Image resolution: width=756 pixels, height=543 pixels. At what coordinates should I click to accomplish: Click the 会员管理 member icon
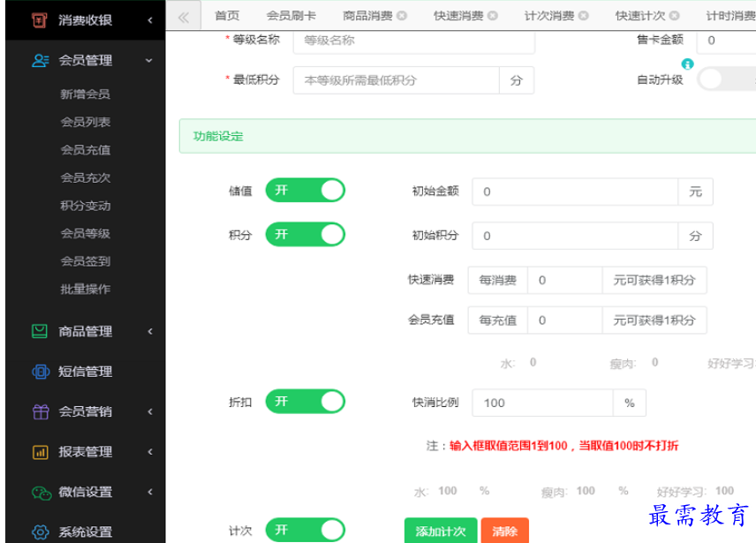point(40,60)
